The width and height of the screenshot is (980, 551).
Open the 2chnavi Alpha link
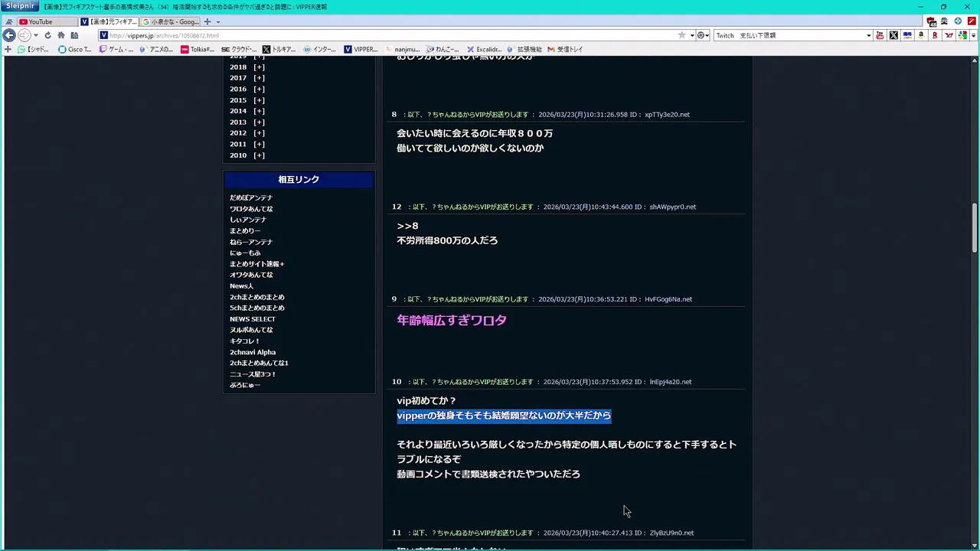pos(253,352)
